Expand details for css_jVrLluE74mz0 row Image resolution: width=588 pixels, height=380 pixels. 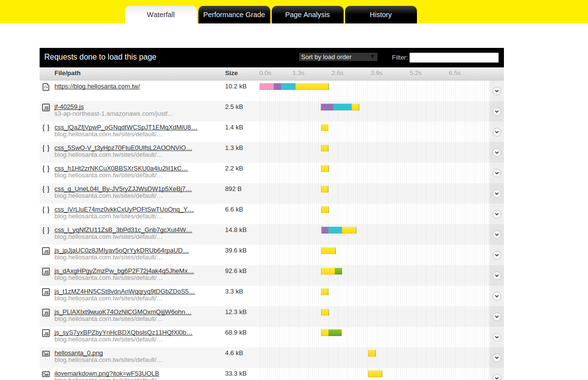(497, 214)
